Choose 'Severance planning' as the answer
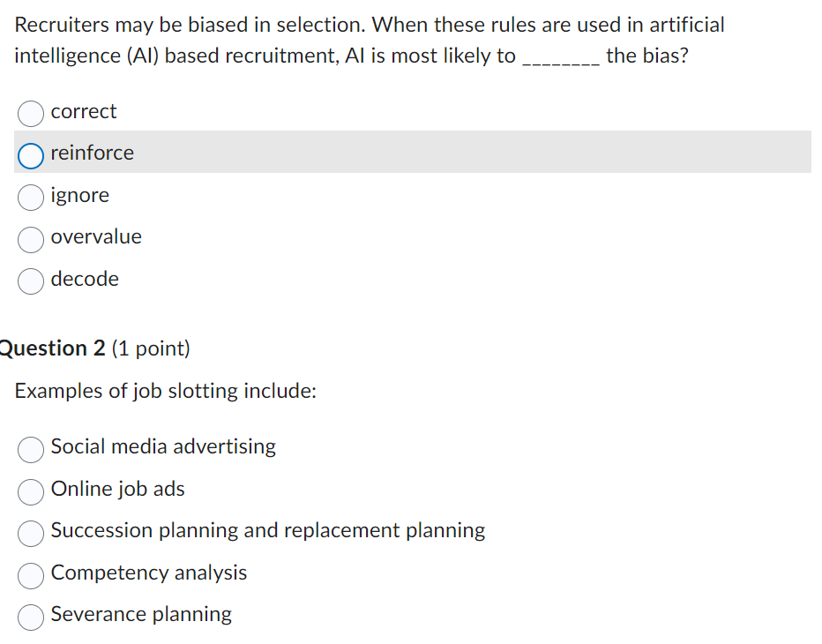 coord(30,618)
